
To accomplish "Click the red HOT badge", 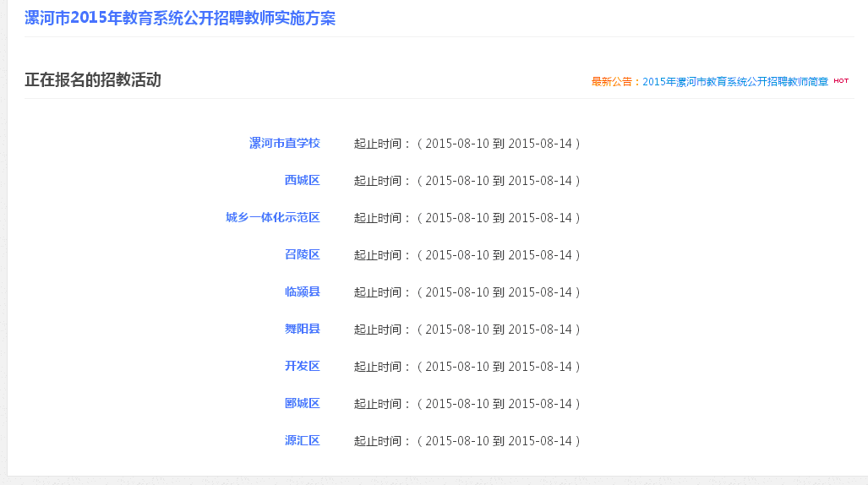I will [x=841, y=81].
